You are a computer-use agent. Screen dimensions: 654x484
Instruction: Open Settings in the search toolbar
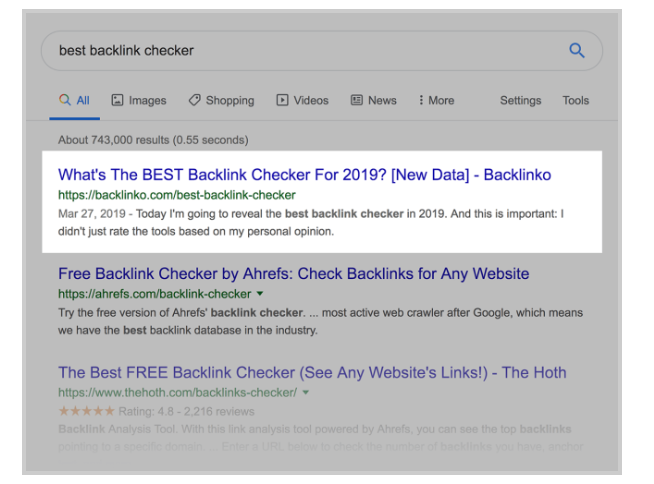(x=521, y=101)
